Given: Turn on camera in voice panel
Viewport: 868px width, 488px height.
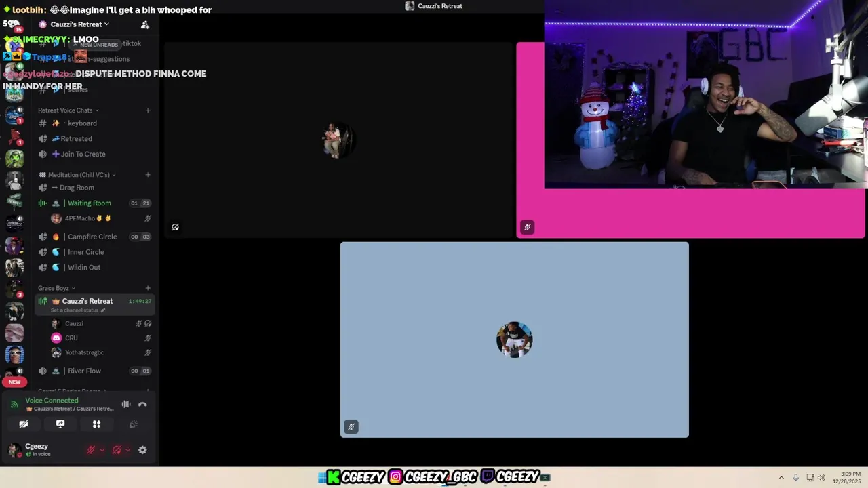Looking at the screenshot, I should [x=24, y=424].
